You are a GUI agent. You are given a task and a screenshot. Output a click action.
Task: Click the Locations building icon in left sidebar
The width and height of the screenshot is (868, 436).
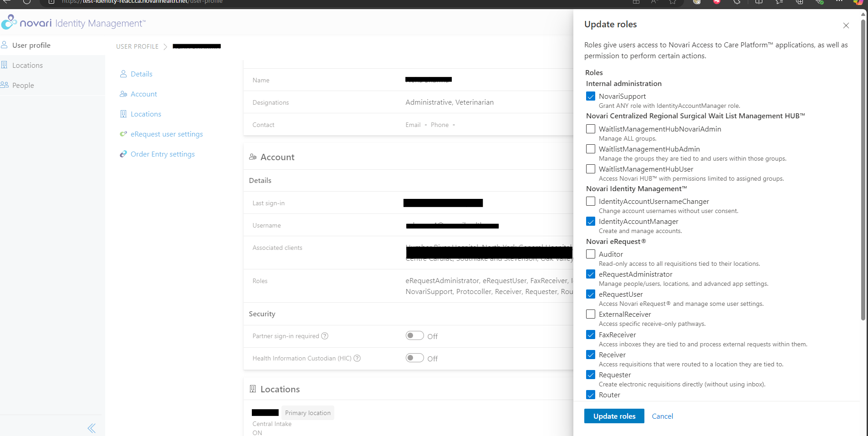[x=4, y=65]
